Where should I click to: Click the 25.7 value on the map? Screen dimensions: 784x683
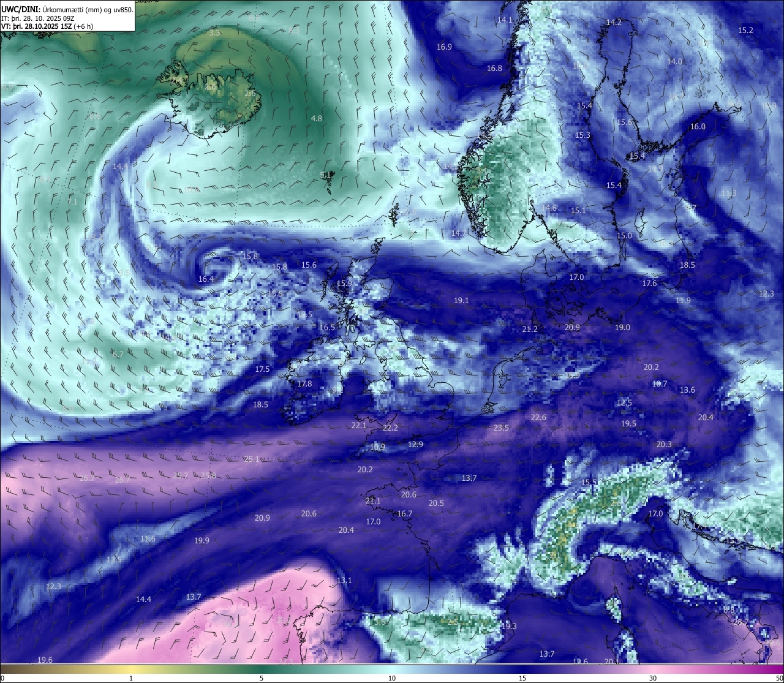(x=181, y=475)
